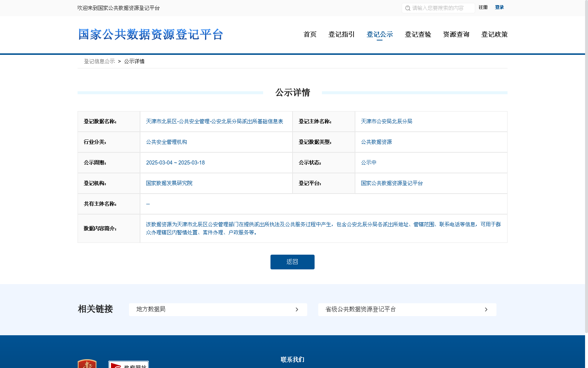Click the red emblem icon in footer

87,364
